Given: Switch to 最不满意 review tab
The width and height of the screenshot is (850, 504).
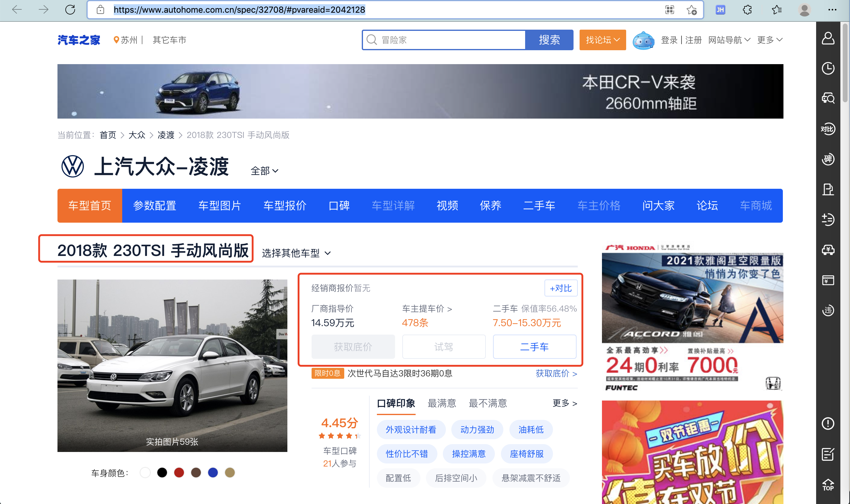Looking at the screenshot, I should point(488,403).
